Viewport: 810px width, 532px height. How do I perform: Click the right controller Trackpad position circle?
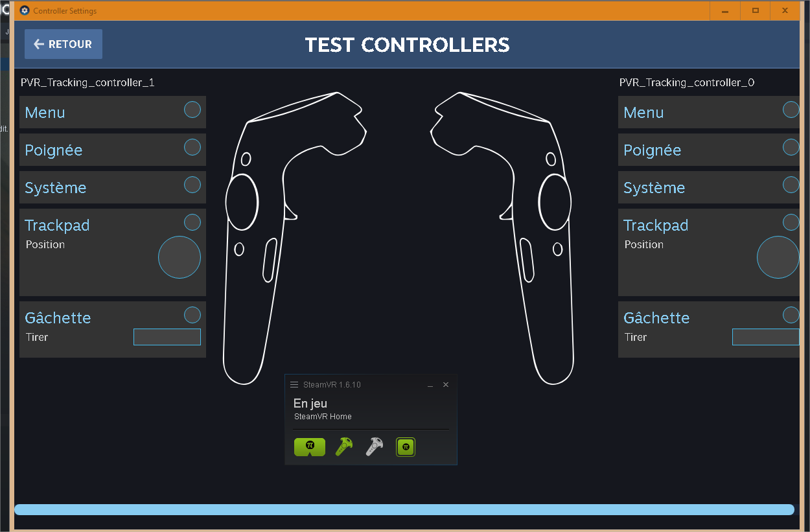click(778, 257)
